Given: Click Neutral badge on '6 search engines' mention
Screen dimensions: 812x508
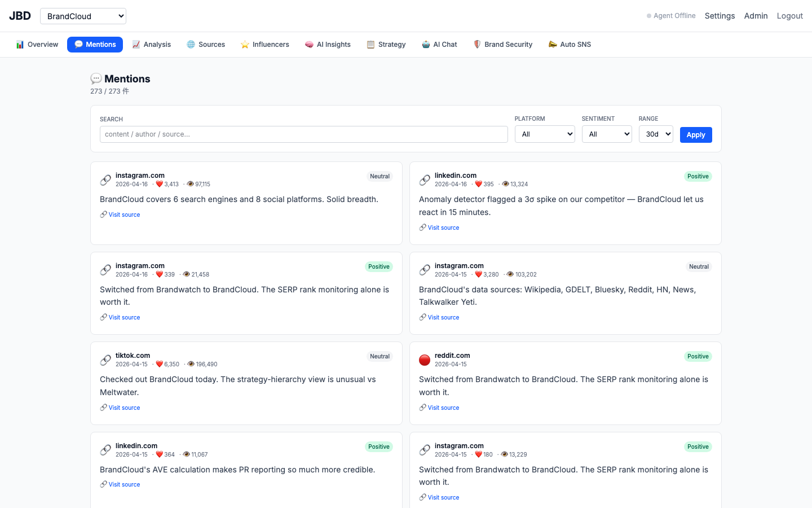Looking at the screenshot, I should pyautogui.click(x=379, y=177).
